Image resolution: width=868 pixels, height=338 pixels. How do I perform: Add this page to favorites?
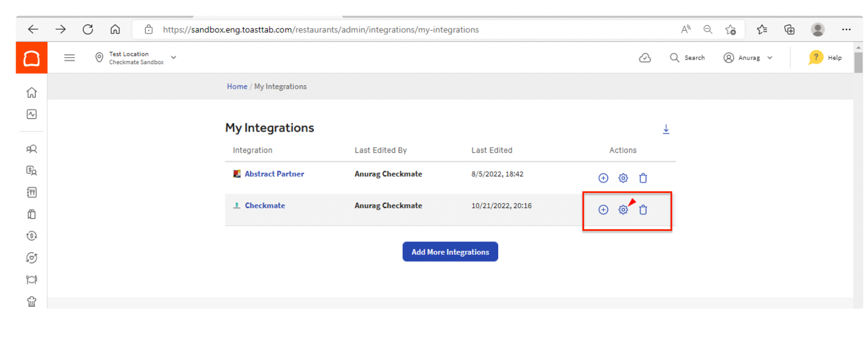pyautogui.click(x=730, y=30)
